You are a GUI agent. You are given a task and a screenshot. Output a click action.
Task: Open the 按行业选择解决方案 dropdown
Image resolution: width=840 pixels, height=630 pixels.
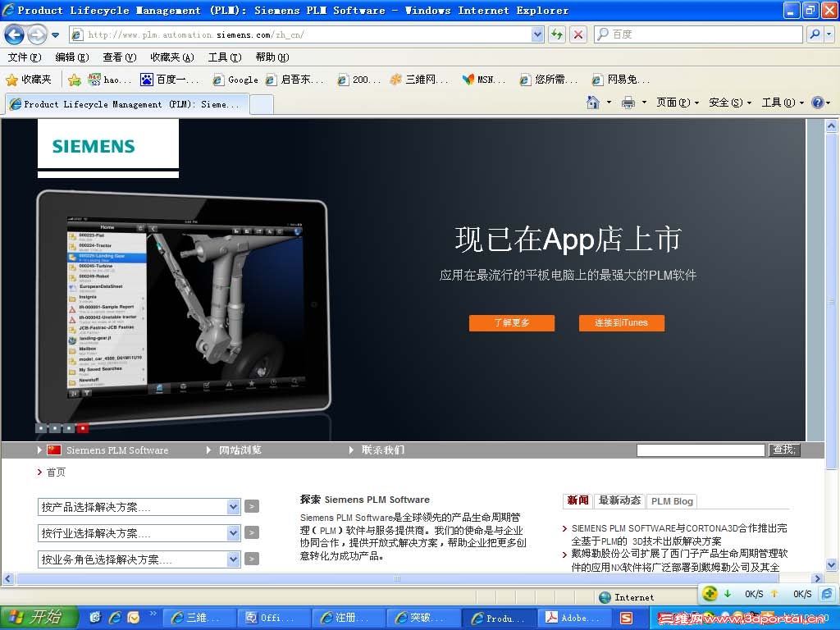click(x=139, y=533)
